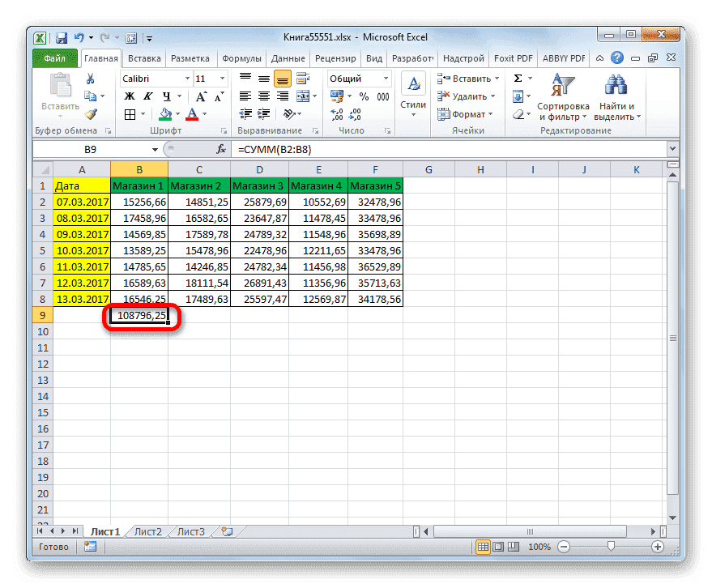
Task: Switch to sheet Лист2
Action: (147, 531)
